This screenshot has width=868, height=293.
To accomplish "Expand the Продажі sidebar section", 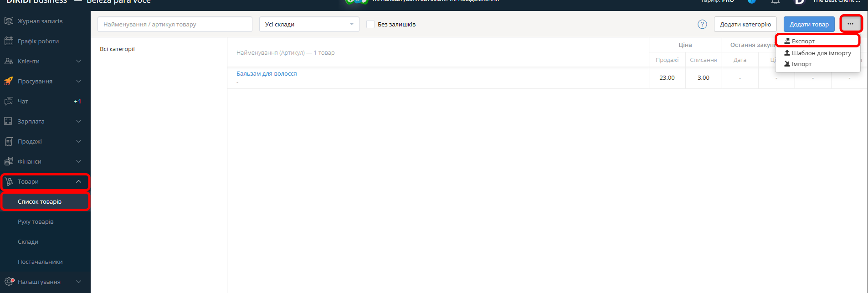I will 78,141.
